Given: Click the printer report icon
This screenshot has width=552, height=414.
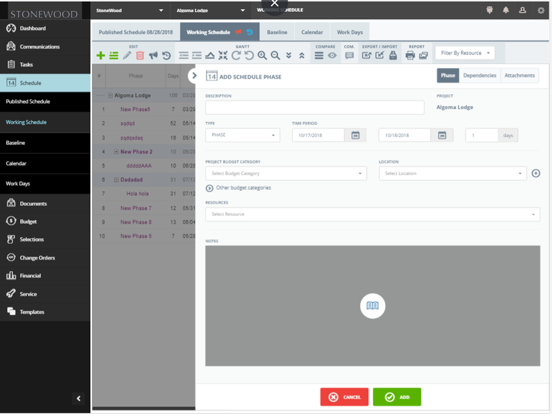Looking at the screenshot, I should (x=410, y=55).
